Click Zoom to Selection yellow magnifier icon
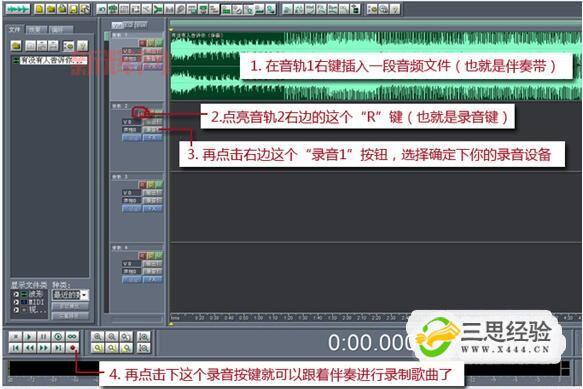 click(97, 348)
